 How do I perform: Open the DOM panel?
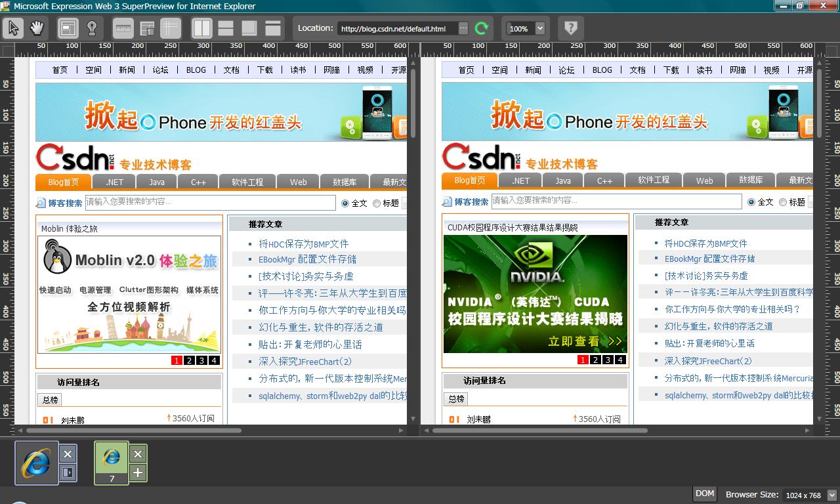point(705,493)
